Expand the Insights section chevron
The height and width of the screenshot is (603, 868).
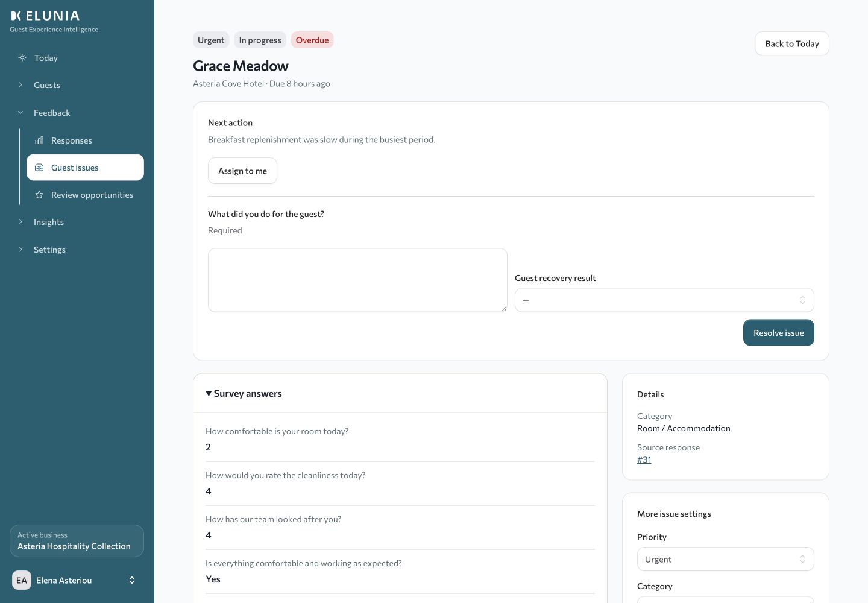pyautogui.click(x=20, y=222)
